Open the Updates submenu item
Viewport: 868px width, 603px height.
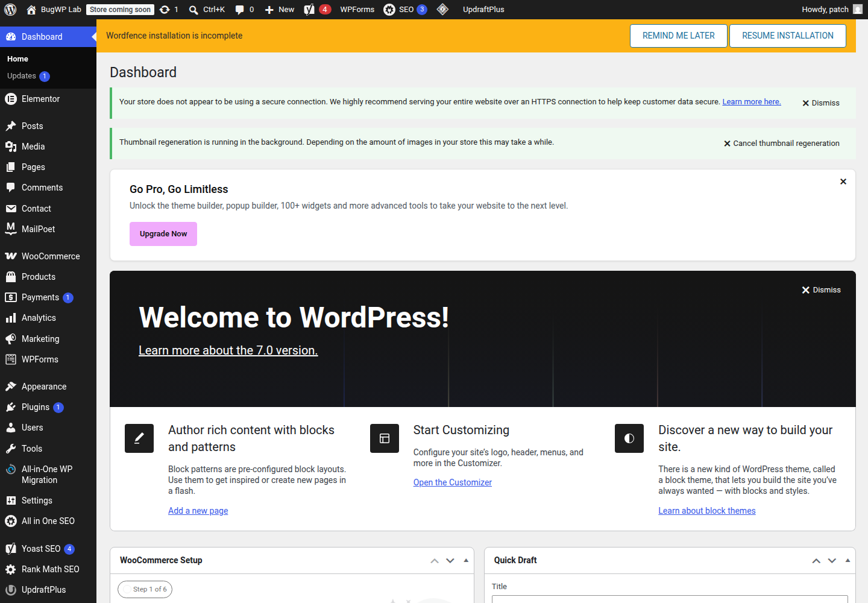pos(48,76)
